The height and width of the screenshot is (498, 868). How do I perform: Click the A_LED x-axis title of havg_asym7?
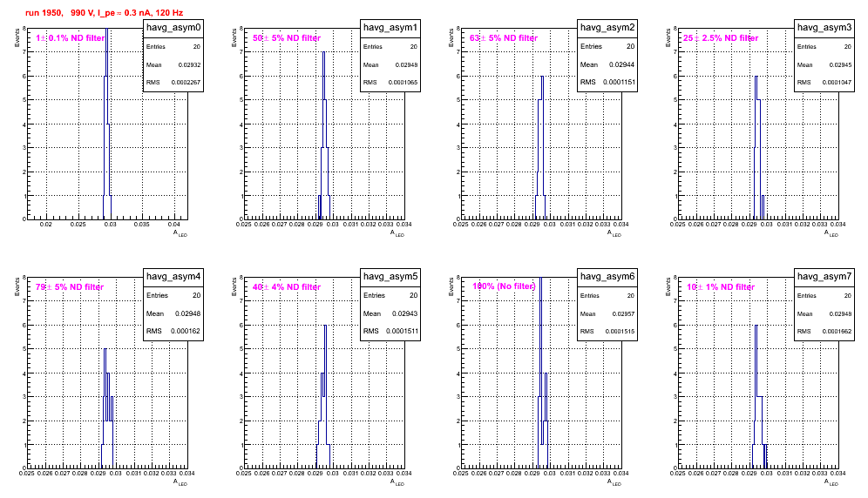point(831,482)
